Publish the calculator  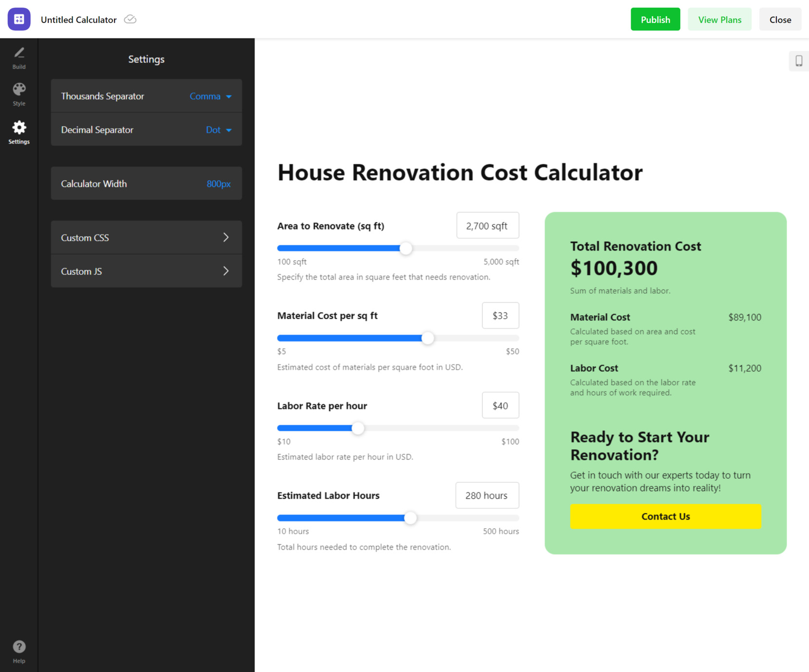coord(655,19)
